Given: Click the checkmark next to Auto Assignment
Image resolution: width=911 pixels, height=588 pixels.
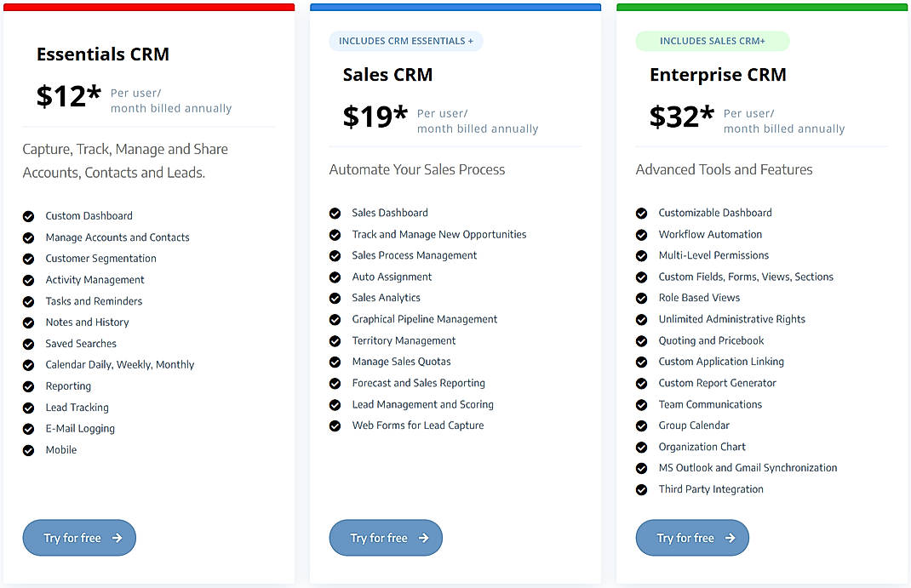Looking at the screenshot, I should pos(335,277).
